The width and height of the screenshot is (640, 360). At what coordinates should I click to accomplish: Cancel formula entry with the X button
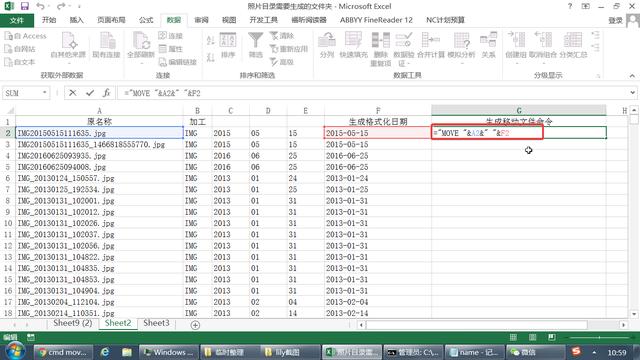point(73,93)
